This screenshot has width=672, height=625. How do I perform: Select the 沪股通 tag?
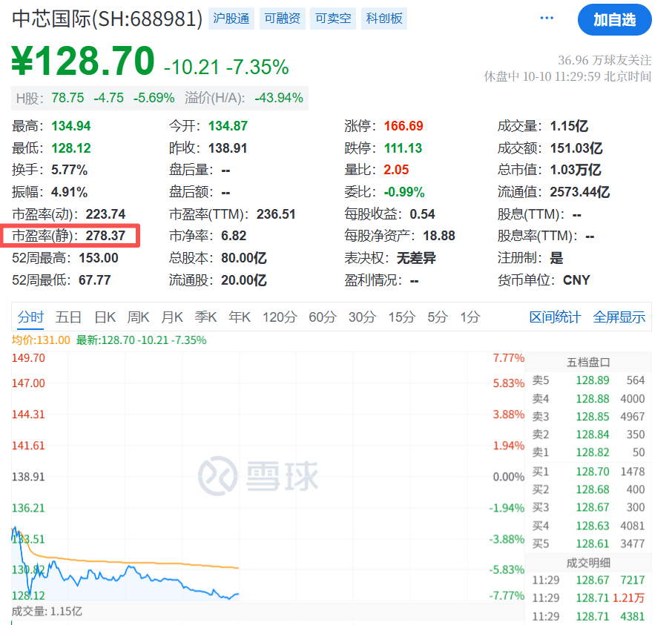click(231, 19)
